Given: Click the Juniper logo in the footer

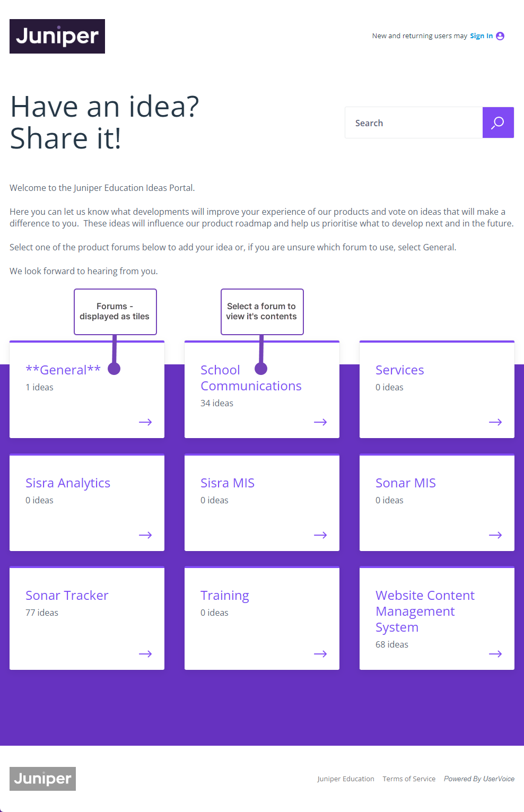Looking at the screenshot, I should (x=42, y=779).
